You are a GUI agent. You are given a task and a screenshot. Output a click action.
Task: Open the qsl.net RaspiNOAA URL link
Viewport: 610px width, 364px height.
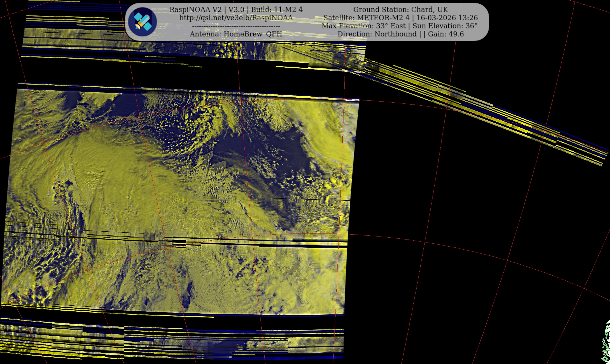tap(236, 18)
